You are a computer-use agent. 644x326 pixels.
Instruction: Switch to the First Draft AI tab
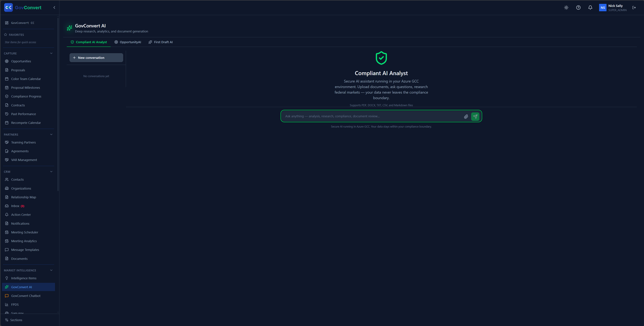tap(161, 42)
